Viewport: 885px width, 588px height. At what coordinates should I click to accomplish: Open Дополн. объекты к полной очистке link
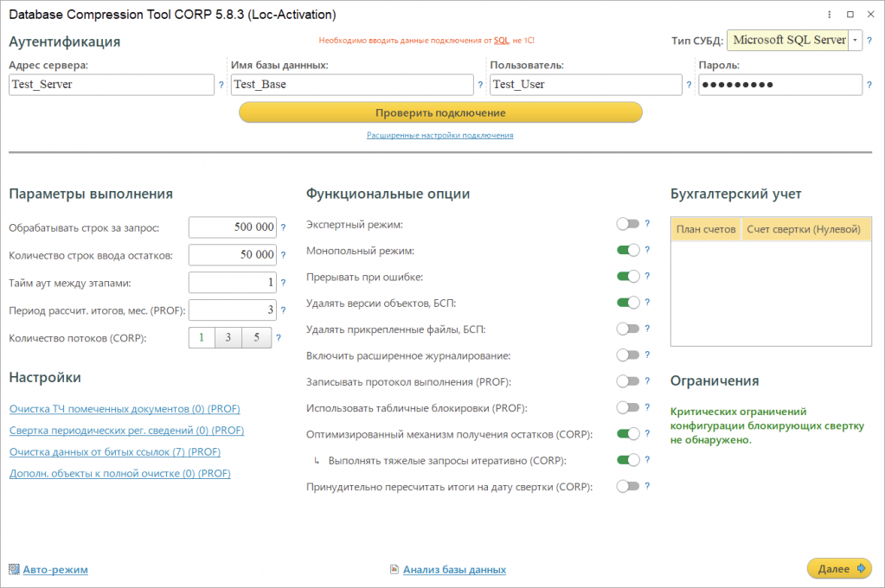[119, 474]
